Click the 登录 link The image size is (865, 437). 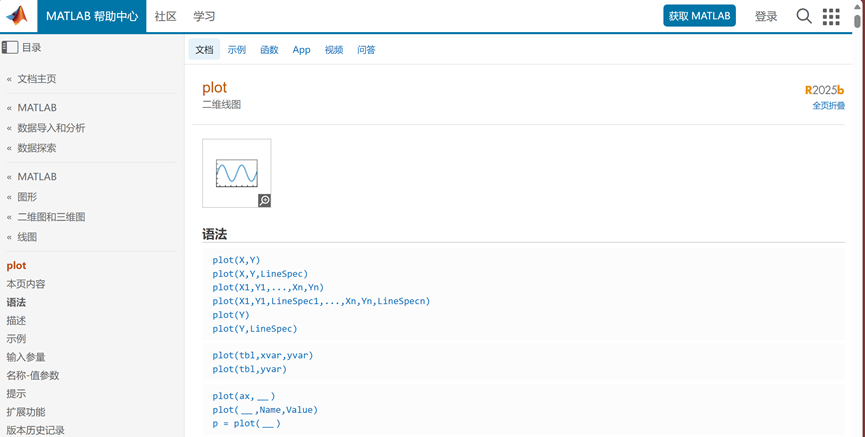click(x=766, y=17)
